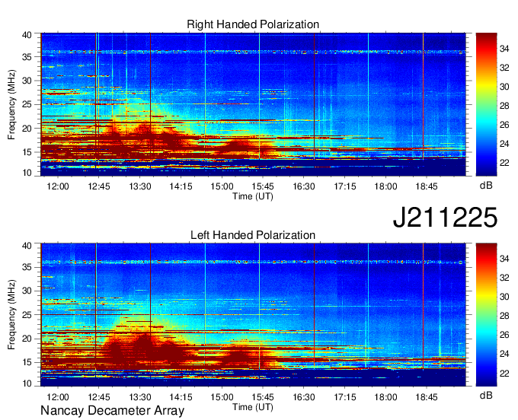Image resolution: width=518 pixels, height=420 pixels.
Task: Click the "Right Handed Polarization" plot title
Action: click(253, 24)
